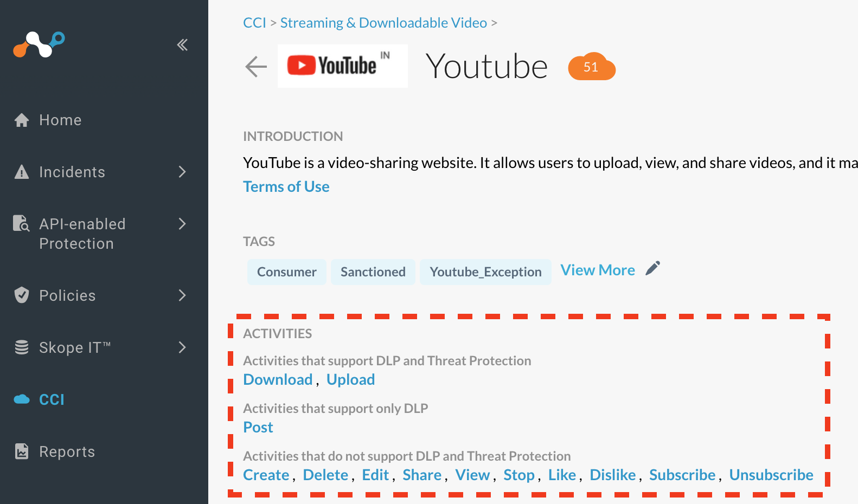Viewport: 858px width, 504px height.
Task: Click the YouTube description sentence
Action: 550,163
